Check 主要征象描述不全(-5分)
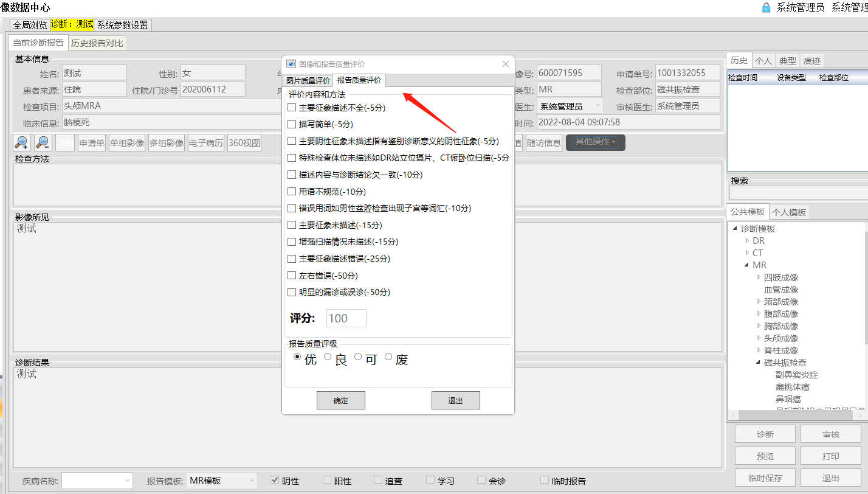The height and width of the screenshot is (494, 868). (x=292, y=108)
